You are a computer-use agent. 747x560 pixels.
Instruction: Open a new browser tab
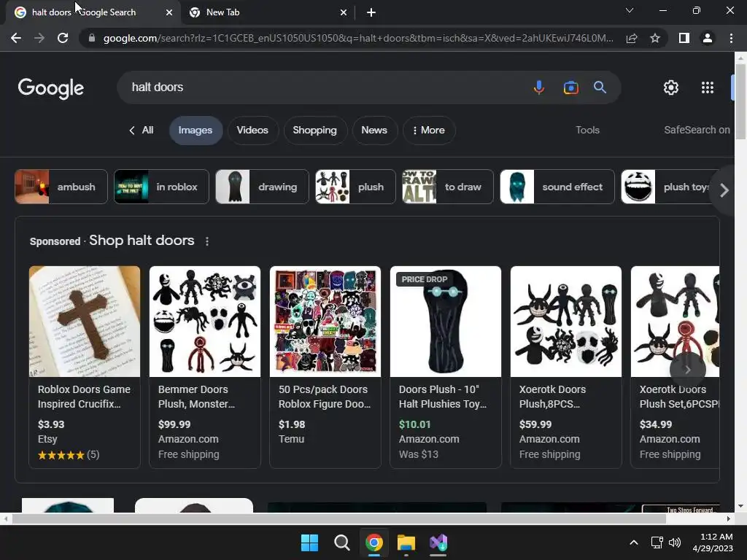point(371,12)
